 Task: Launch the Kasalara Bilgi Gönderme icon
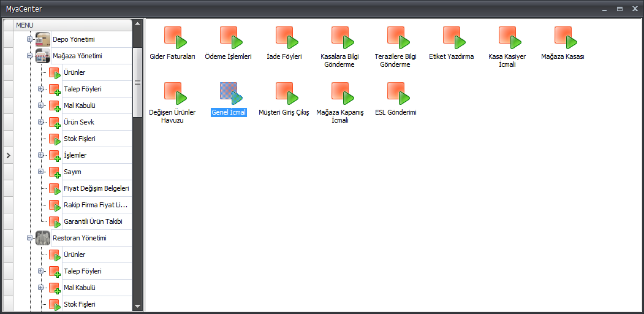pyautogui.click(x=343, y=38)
